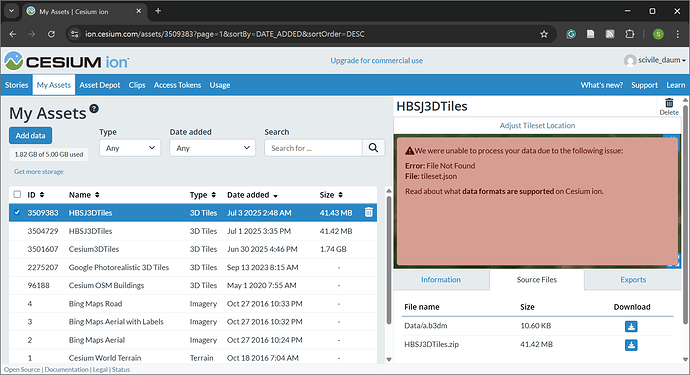This screenshot has width=690, height=375.
Task: Click the Search for input field
Action: pyautogui.click(x=313, y=148)
